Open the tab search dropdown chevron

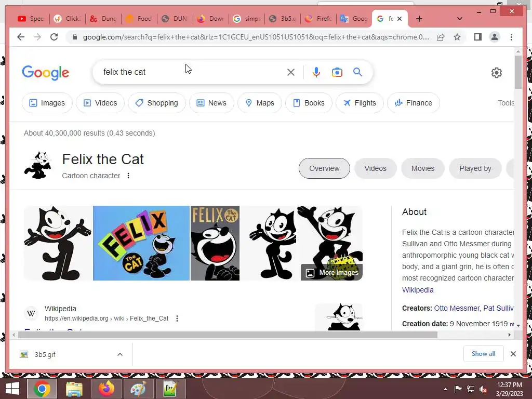460,19
